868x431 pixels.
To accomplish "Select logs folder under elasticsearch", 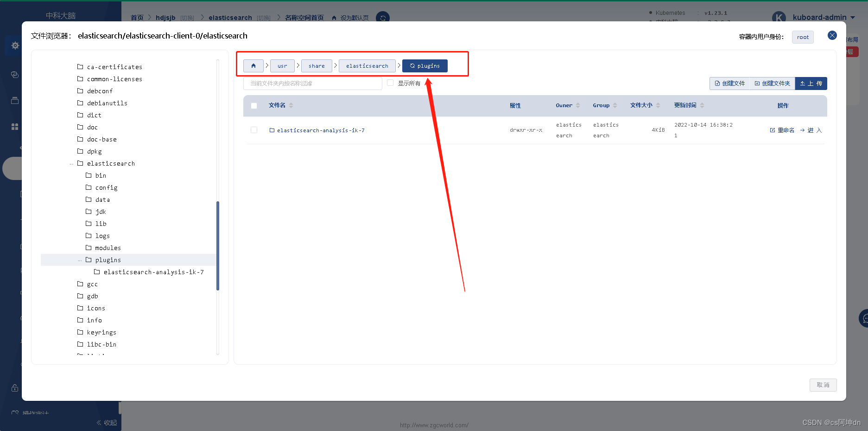I will pos(102,236).
